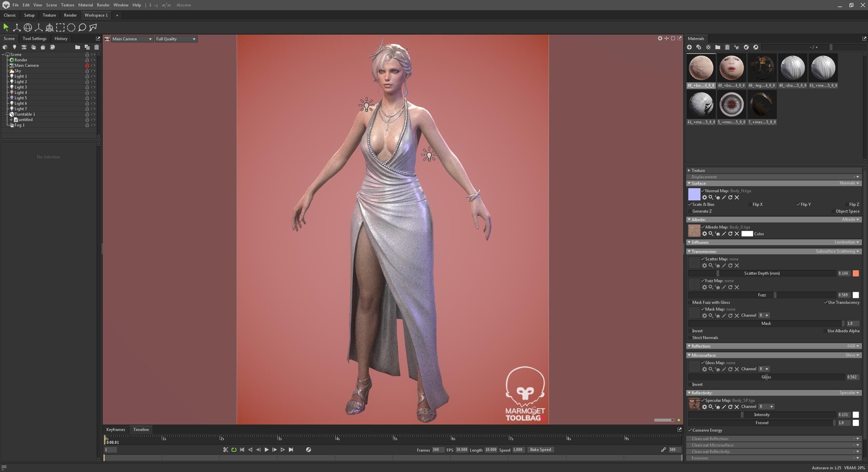Pick the circle selection tool
The width and height of the screenshot is (868, 472).
71,27
